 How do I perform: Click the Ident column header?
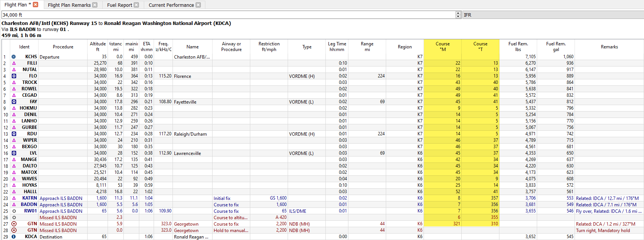24,47
